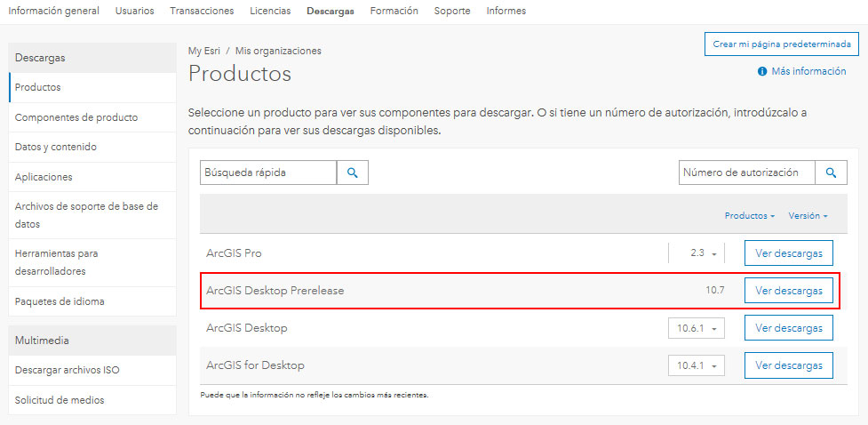Screen dimensions: 868x425
Task: Open Herramientas para desarrolladores
Action: 92,262
